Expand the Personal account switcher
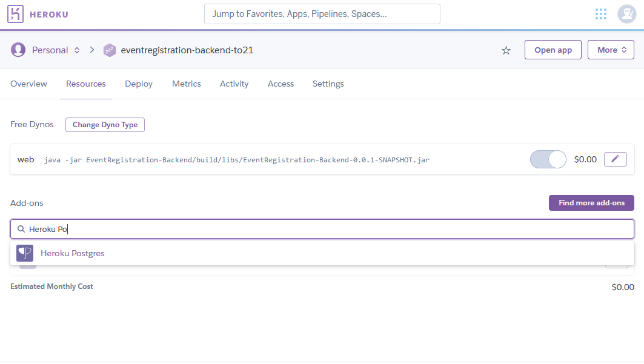 coord(77,50)
